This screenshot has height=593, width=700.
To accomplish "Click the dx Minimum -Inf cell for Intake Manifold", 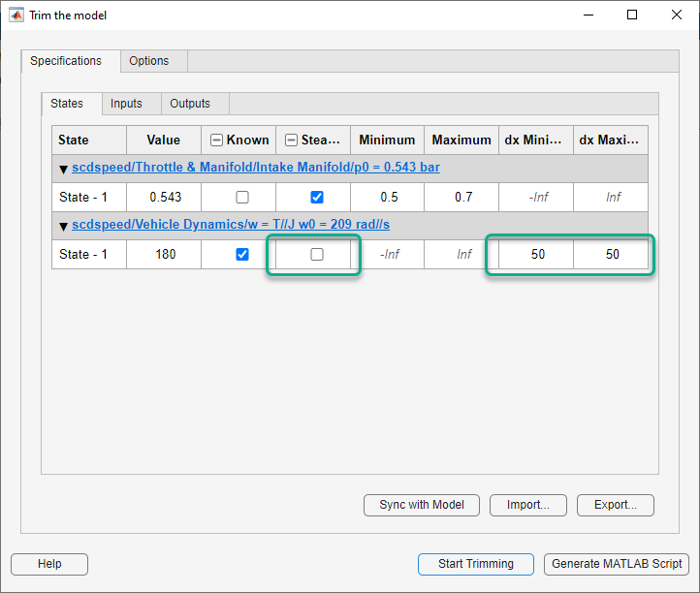I will [x=536, y=198].
